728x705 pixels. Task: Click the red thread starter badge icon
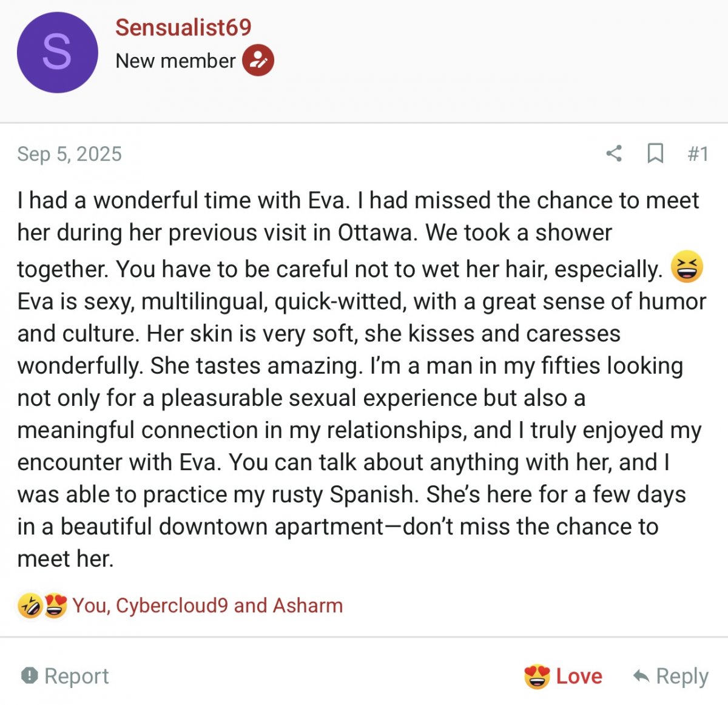coord(258,61)
